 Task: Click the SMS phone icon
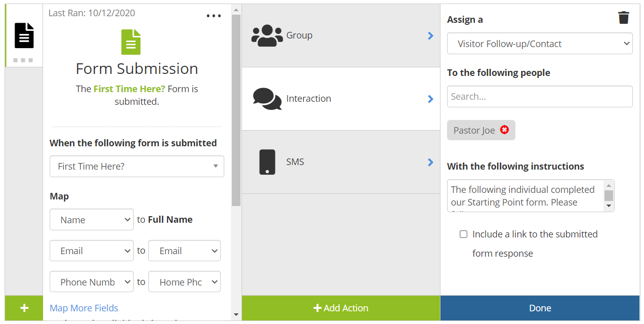pos(267,162)
